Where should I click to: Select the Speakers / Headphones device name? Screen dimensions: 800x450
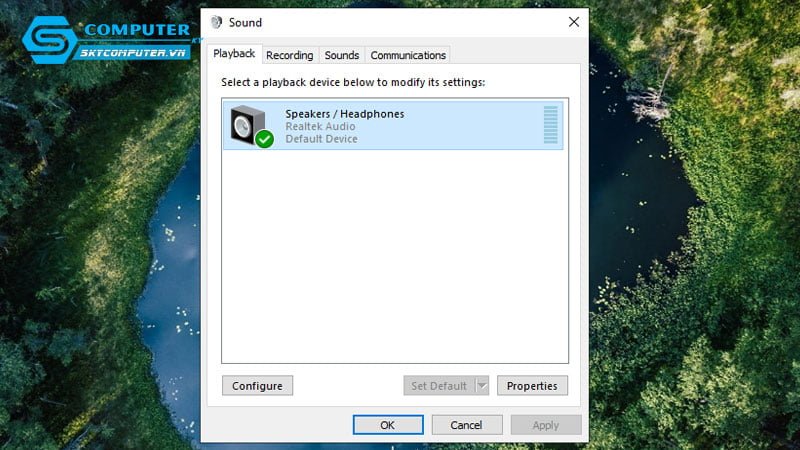[x=344, y=114]
